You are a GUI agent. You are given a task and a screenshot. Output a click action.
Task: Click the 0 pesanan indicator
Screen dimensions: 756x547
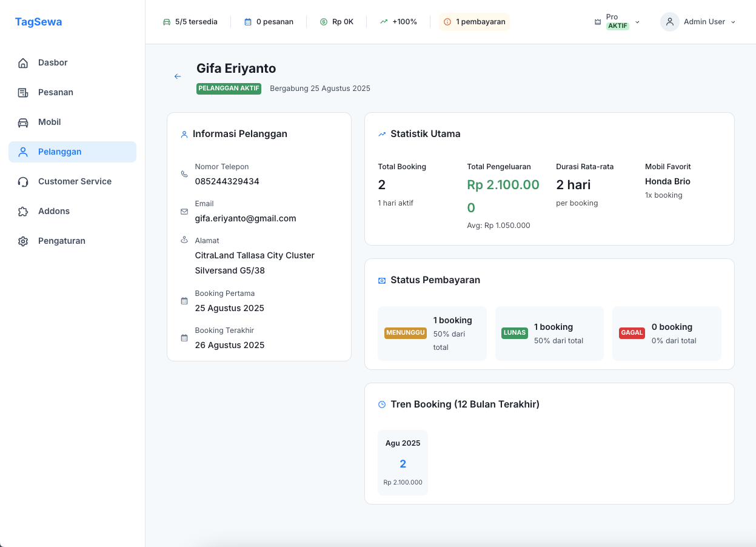click(269, 22)
